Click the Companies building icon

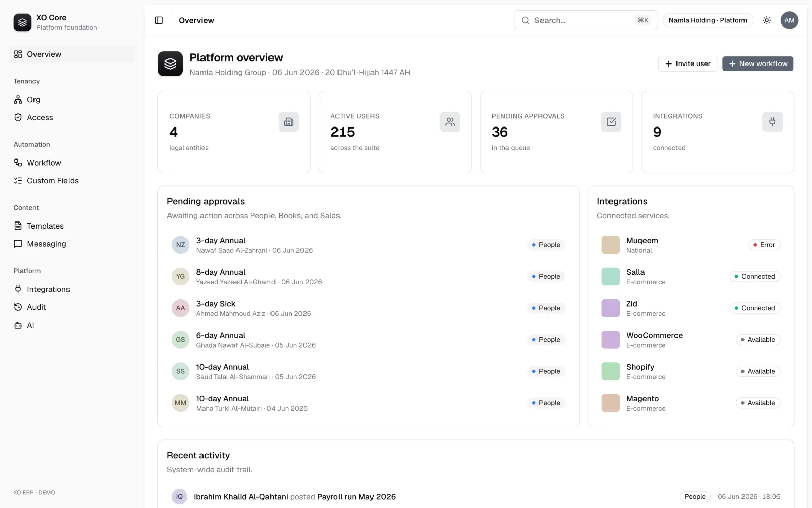click(x=289, y=122)
